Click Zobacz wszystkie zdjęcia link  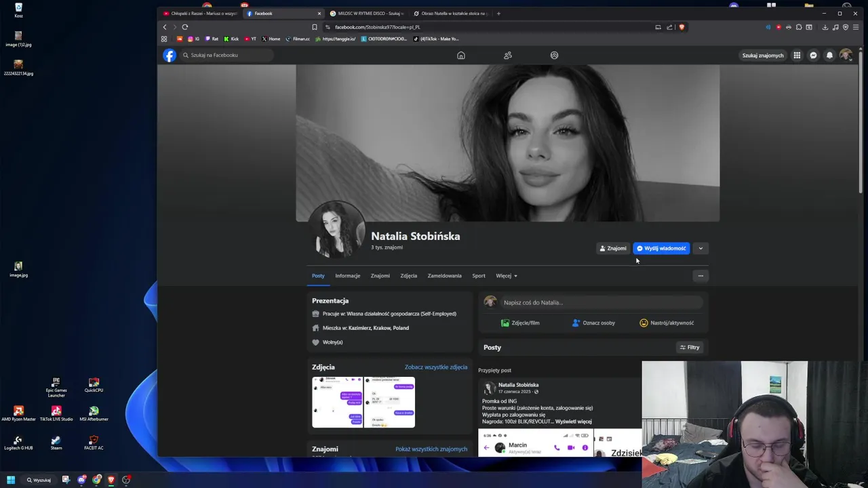[x=436, y=367]
